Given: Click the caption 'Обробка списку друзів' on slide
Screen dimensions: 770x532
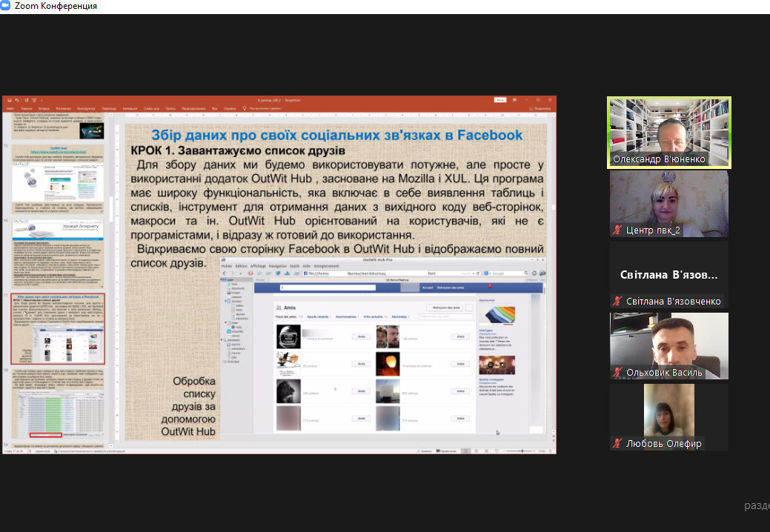Looking at the screenshot, I should tap(188, 406).
